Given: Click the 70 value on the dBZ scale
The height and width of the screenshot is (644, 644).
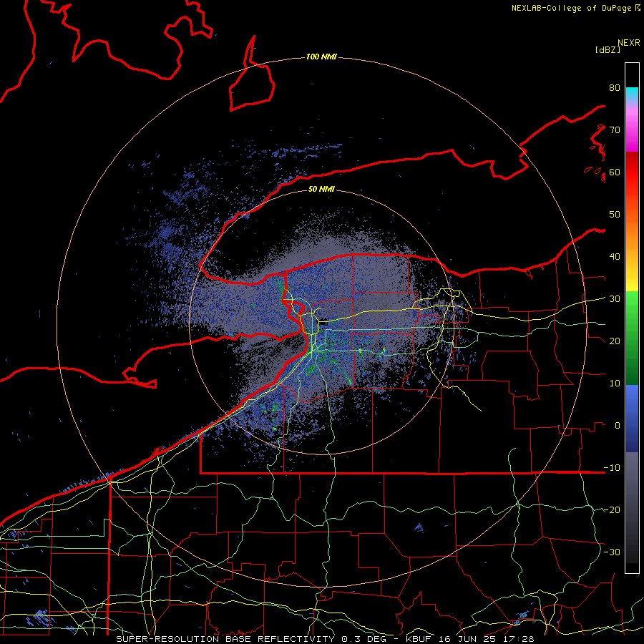Looking at the screenshot, I should [615, 130].
